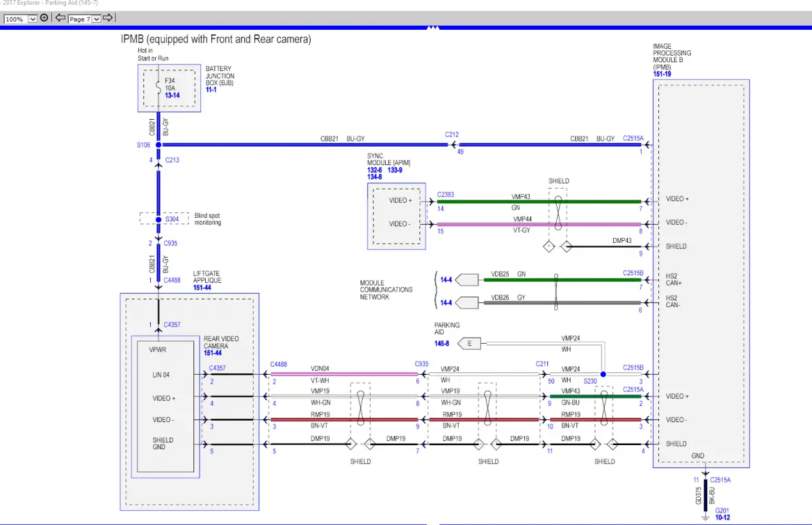This screenshot has width=812, height=525.
Task: Open SYNC module reference 134-8
Action: pos(375,177)
